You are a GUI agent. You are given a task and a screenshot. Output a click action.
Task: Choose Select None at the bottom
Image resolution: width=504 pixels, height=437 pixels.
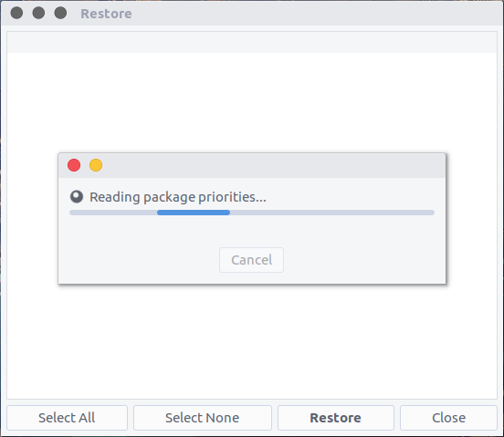(203, 418)
